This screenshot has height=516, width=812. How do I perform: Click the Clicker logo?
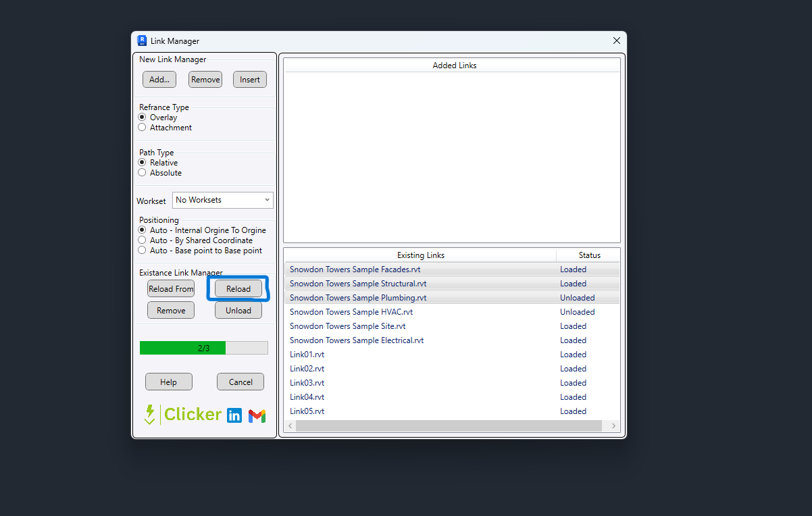pos(183,414)
